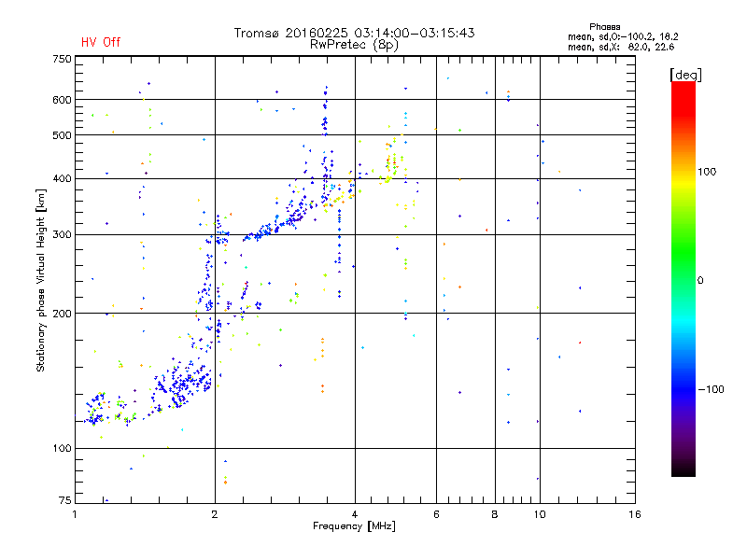This screenshot has width=747, height=560.
Task: Click the '500' y-axis tick label
Action: [x=62, y=135]
